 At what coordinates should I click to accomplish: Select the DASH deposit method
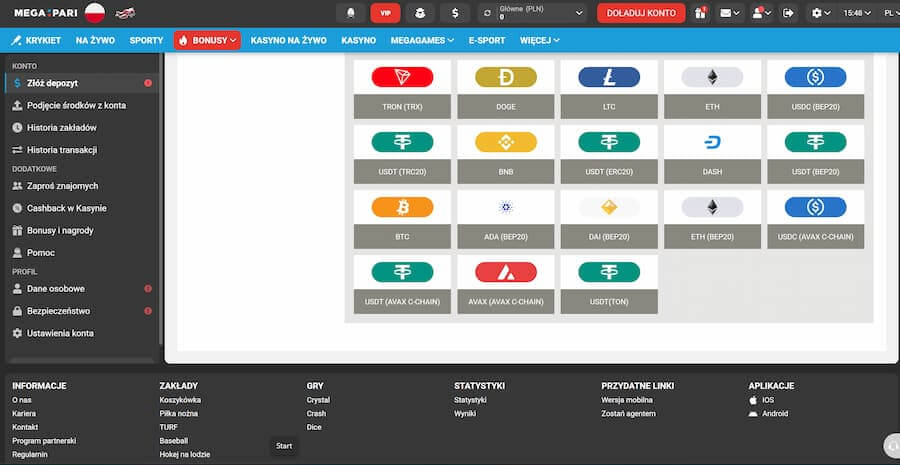(712, 154)
